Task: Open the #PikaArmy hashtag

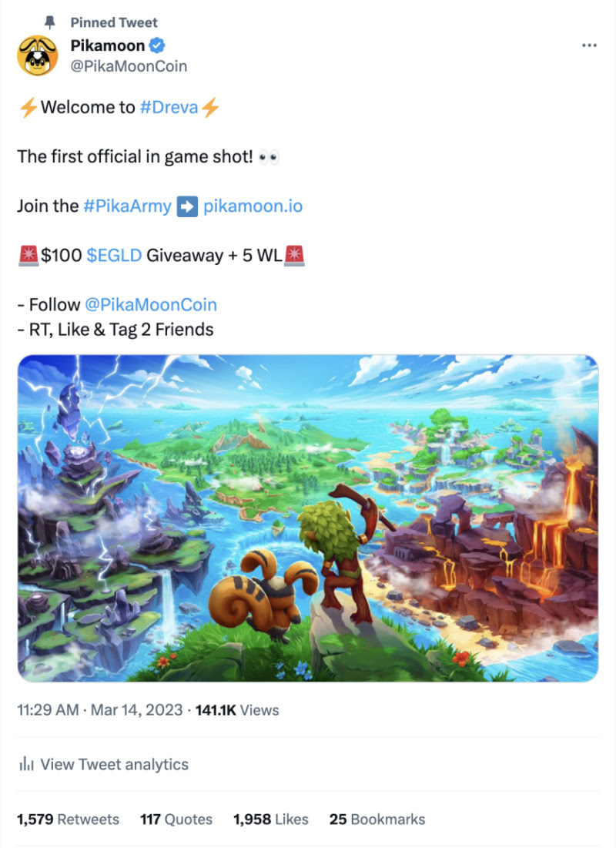Action: coord(128,206)
